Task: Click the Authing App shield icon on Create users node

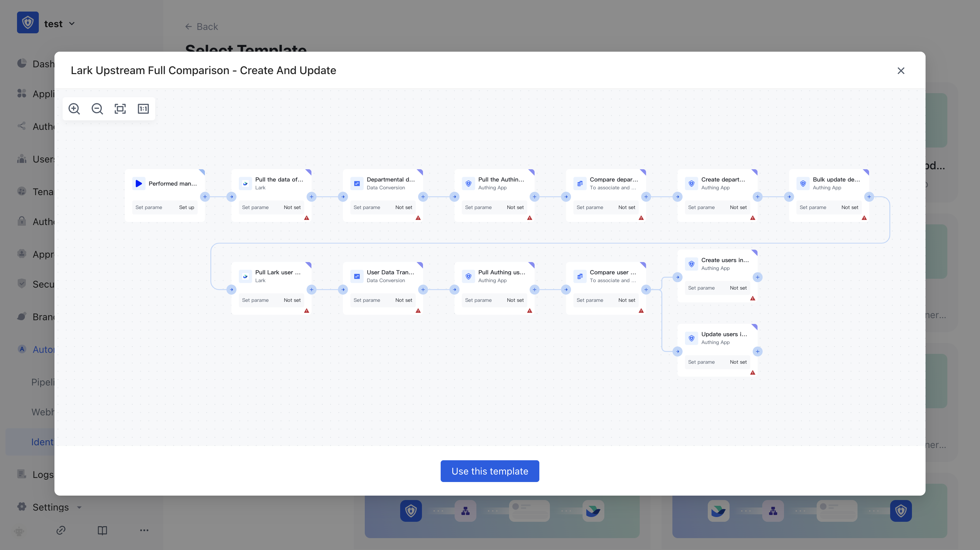Action: click(691, 264)
